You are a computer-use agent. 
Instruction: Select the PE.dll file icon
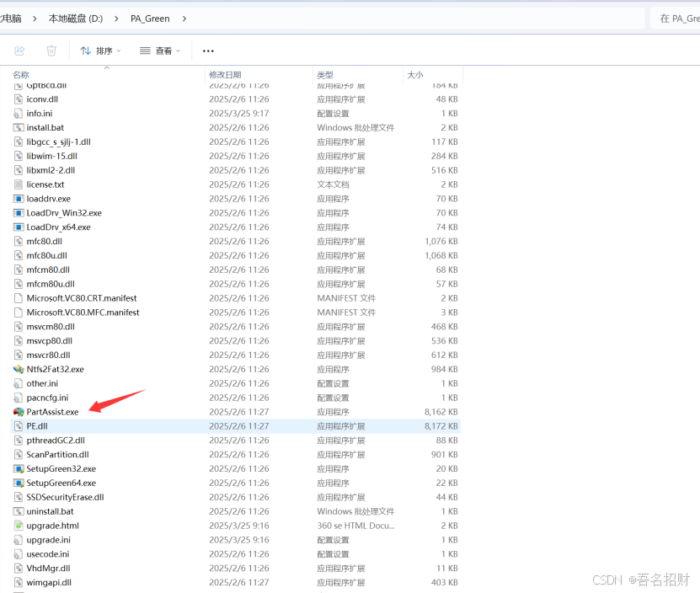(19, 426)
